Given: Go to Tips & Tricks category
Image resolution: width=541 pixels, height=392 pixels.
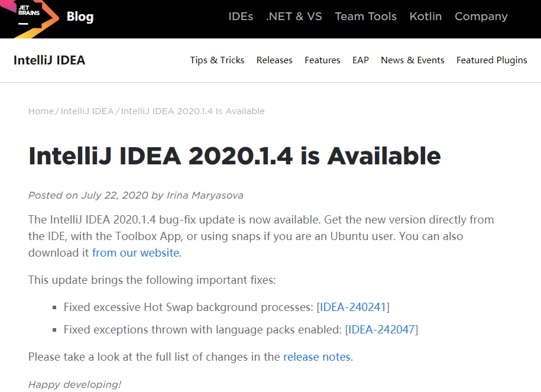Looking at the screenshot, I should (x=217, y=60).
